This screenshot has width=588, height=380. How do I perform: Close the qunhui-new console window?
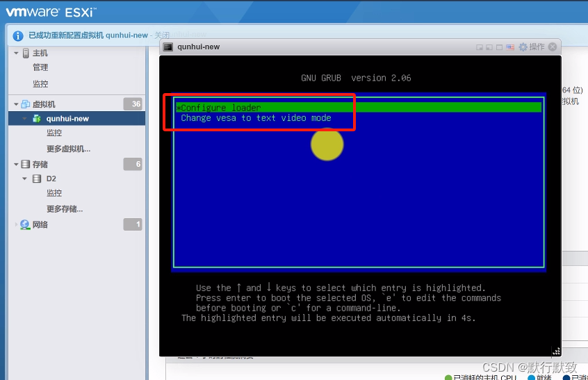[x=553, y=47]
